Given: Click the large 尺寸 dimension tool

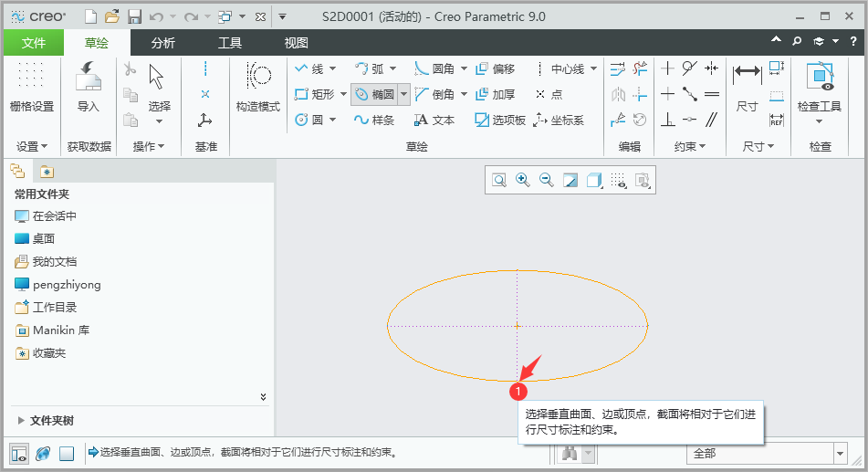Looking at the screenshot, I should click(x=747, y=87).
